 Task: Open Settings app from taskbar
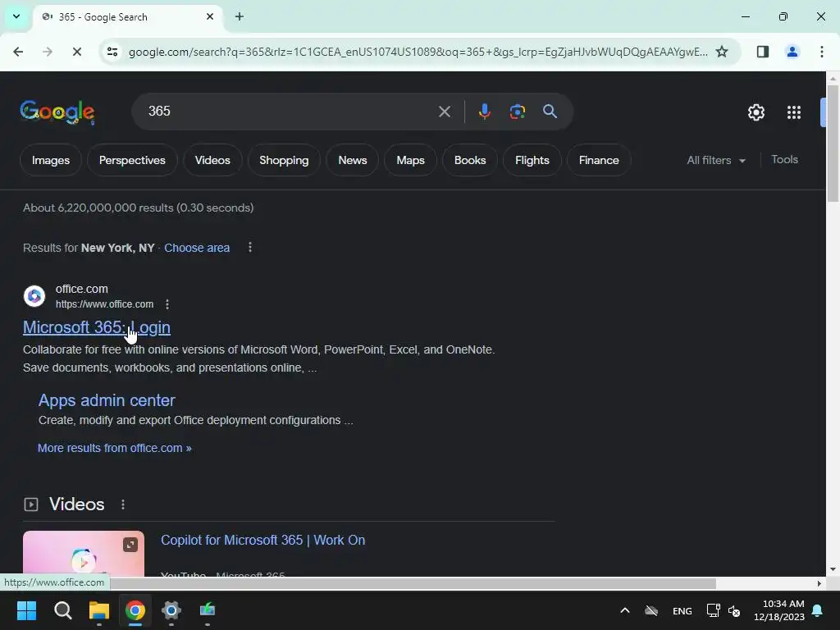(x=171, y=610)
